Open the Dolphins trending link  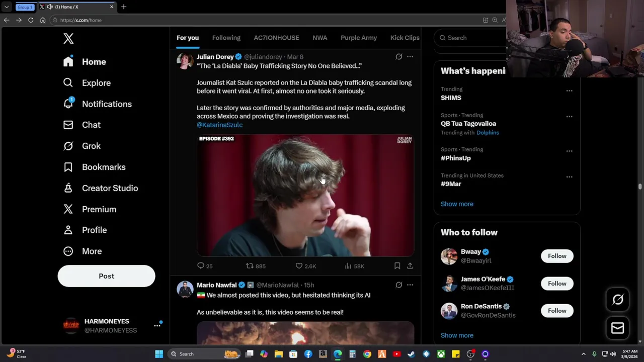click(x=488, y=133)
